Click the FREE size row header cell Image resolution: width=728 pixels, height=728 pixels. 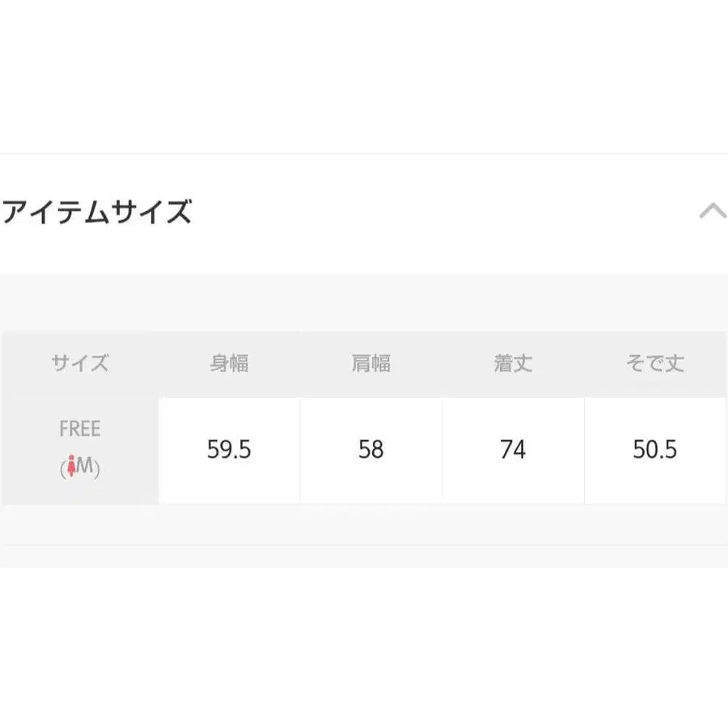[80, 451]
